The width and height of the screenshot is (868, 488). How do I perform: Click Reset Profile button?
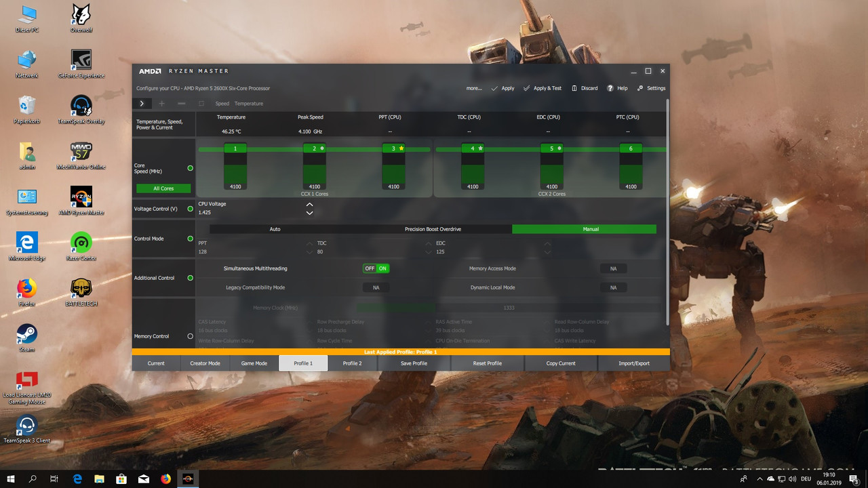(488, 363)
